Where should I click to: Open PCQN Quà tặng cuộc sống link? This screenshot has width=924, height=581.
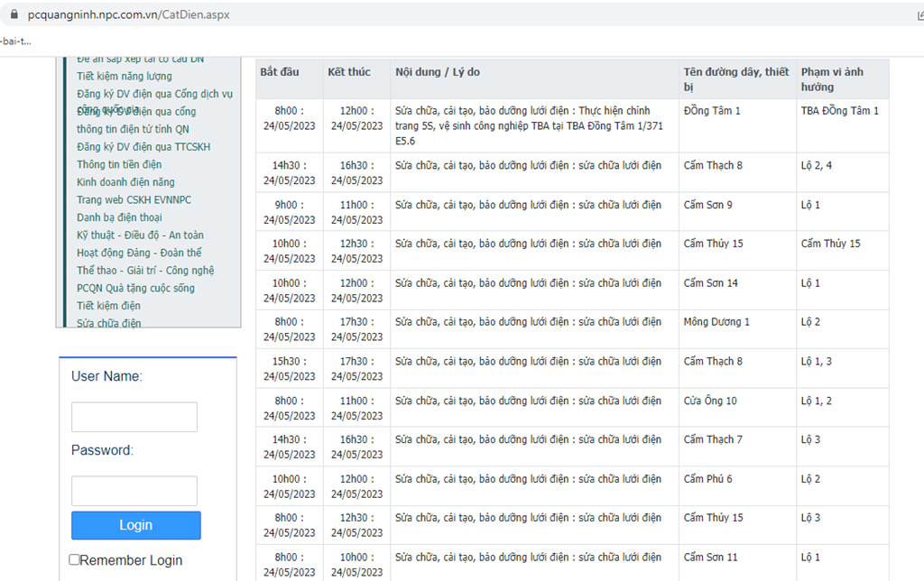[135, 288]
